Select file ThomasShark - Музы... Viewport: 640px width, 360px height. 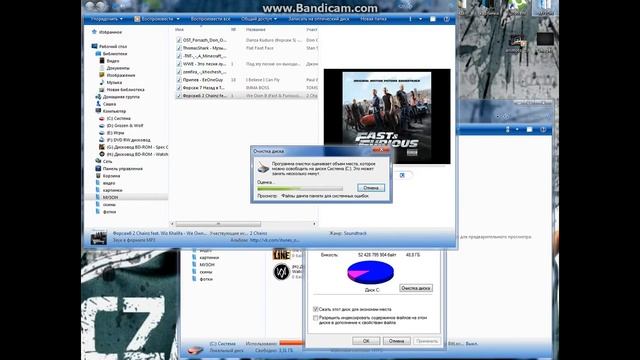(204, 48)
